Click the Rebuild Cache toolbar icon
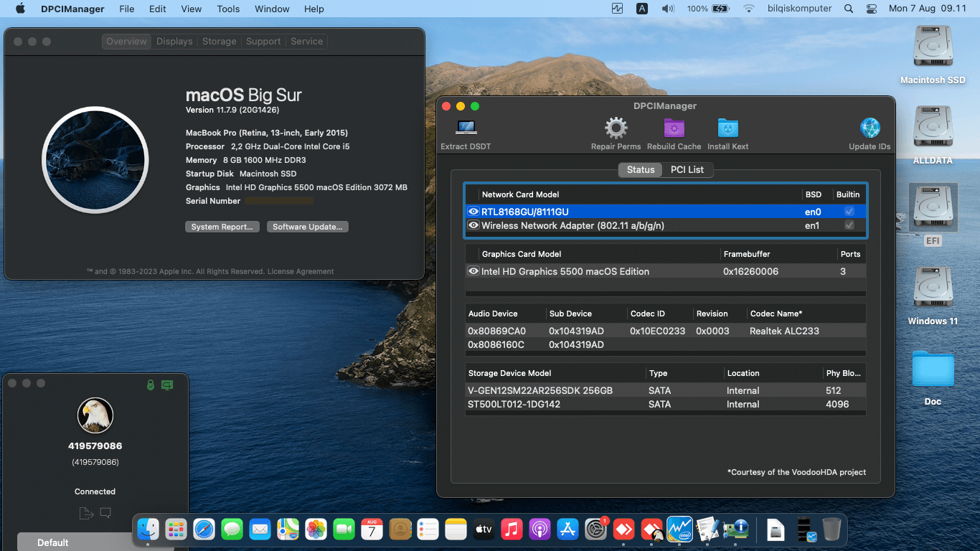Viewport: 980px width, 551px height. click(x=674, y=128)
